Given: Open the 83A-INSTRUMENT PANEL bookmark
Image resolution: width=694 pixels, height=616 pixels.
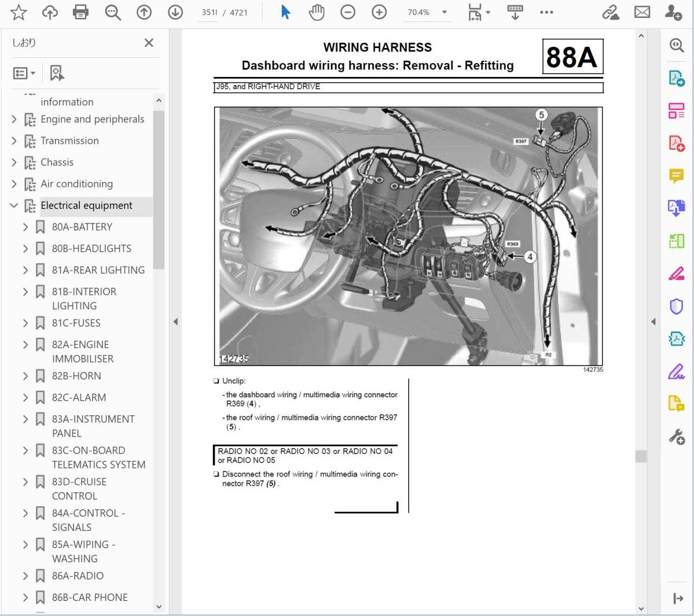Looking at the screenshot, I should 93,426.
